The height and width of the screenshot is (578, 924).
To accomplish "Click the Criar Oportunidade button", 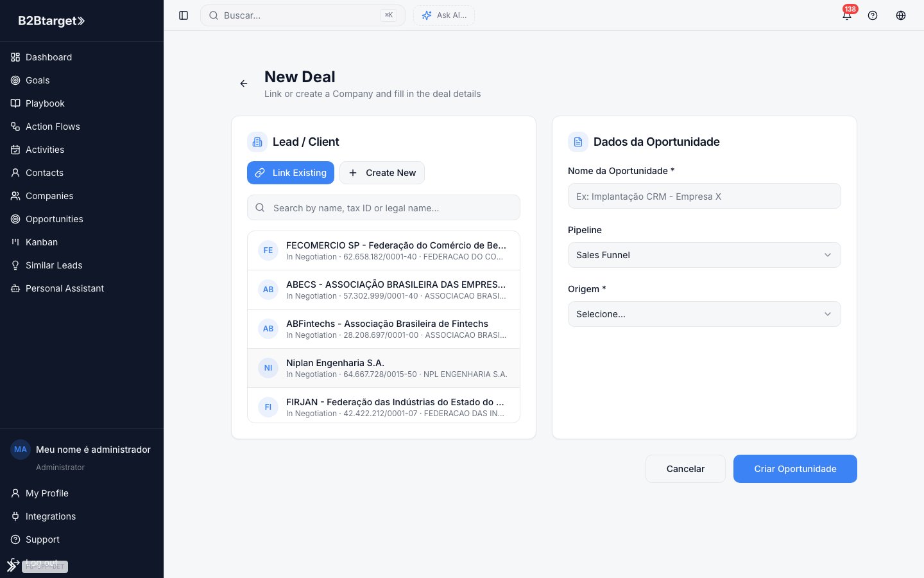I will [795, 469].
